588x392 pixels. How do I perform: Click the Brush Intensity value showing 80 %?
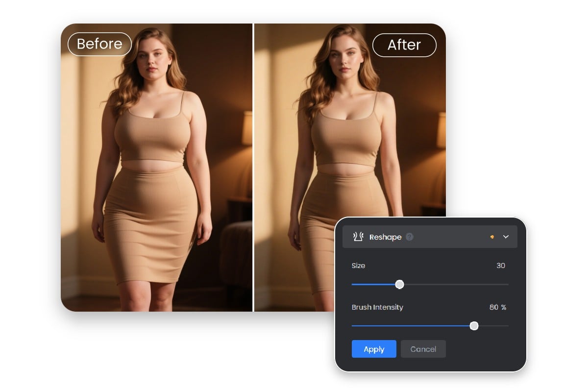[497, 307]
